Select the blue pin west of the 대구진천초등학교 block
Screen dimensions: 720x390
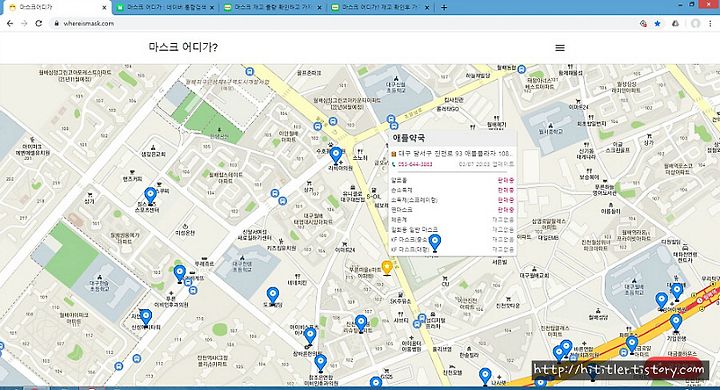(180, 273)
